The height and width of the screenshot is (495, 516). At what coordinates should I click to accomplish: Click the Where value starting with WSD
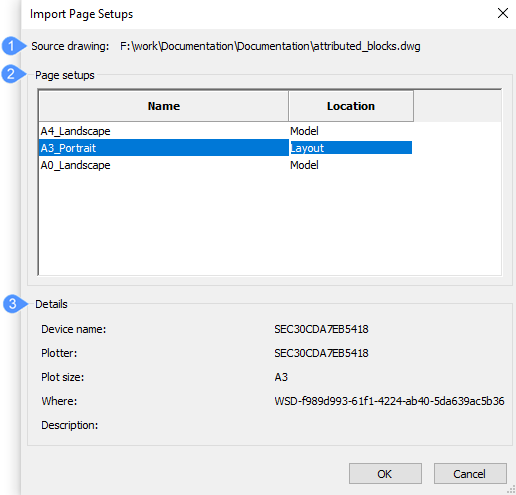[389, 401]
